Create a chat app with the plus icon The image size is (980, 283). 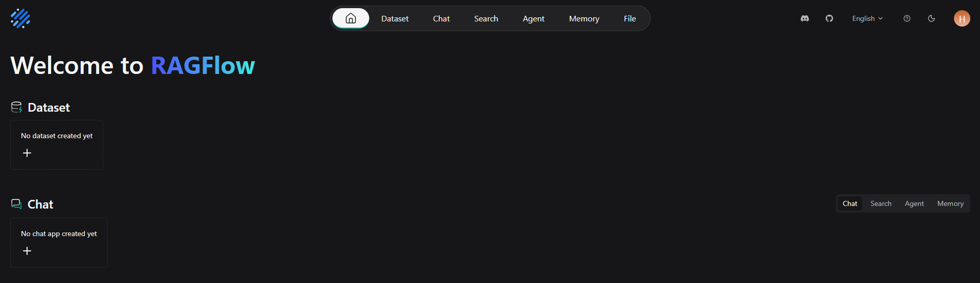[x=27, y=251]
